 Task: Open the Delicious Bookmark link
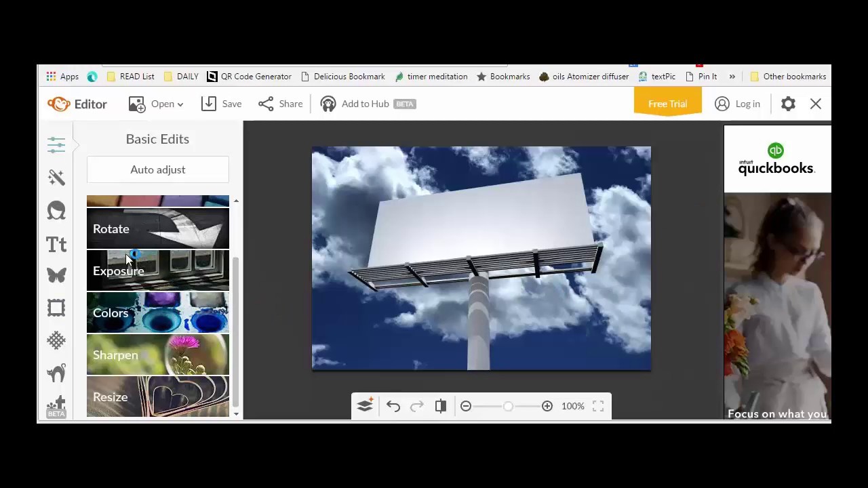pyautogui.click(x=342, y=77)
